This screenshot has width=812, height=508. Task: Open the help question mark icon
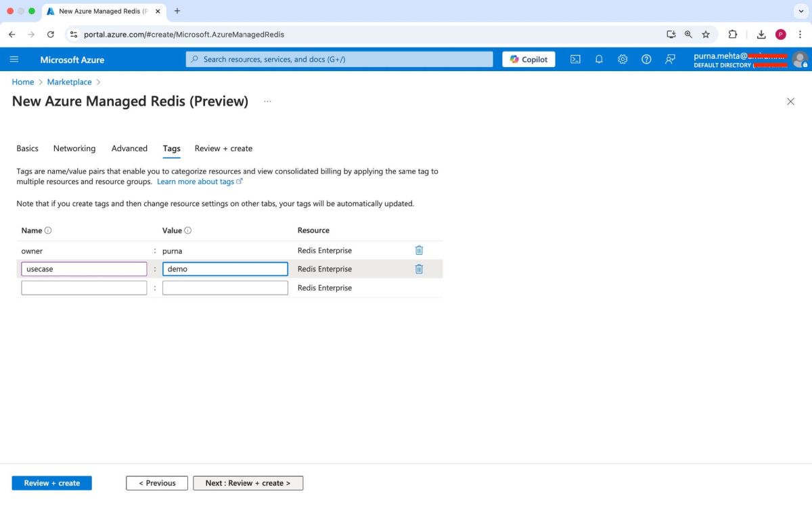click(x=646, y=59)
